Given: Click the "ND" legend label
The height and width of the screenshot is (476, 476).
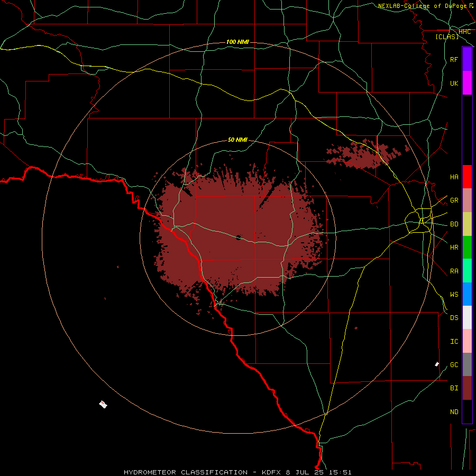Looking at the screenshot, I should click(x=454, y=412).
